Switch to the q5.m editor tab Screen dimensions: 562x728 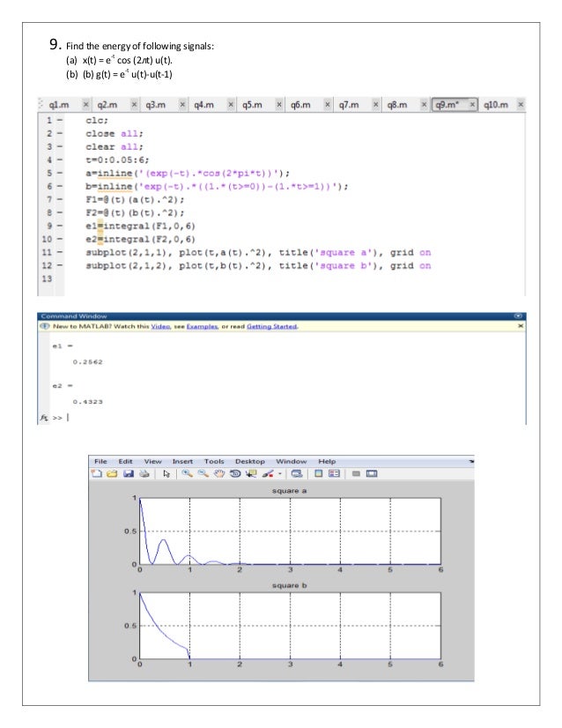pyautogui.click(x=251, y=105)
